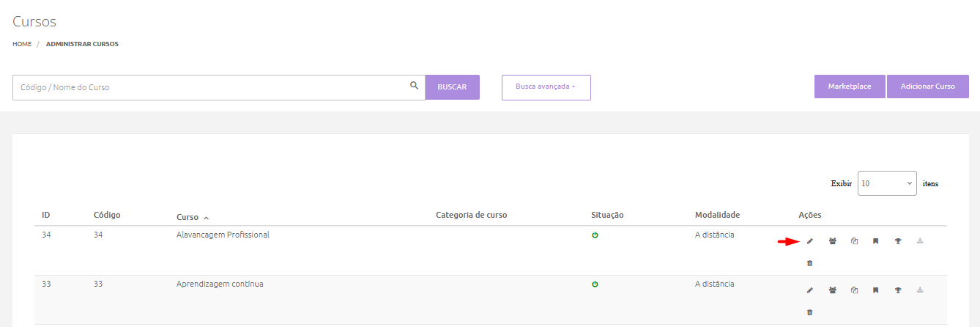Click the trophy icon for Aprendizagem contínua
Viewport: 980px width, 327px height.
(x=897, y=290)
